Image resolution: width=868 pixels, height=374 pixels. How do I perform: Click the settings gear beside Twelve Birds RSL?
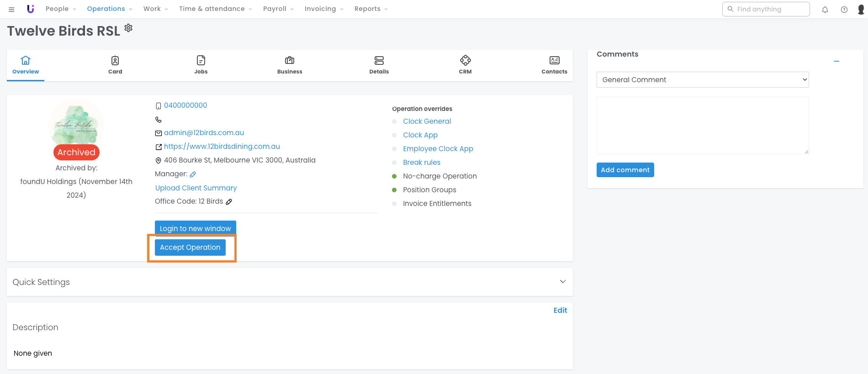[x=128, y=28]
